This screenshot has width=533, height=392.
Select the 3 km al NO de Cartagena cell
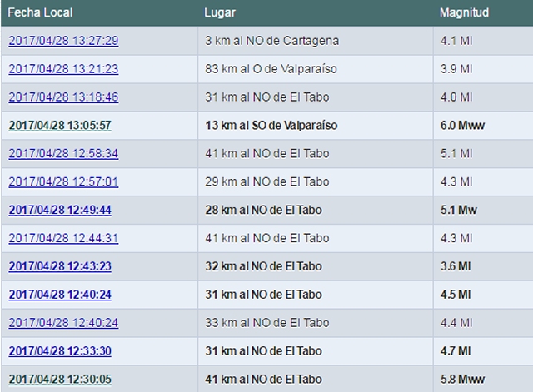(x=271, y=41)
